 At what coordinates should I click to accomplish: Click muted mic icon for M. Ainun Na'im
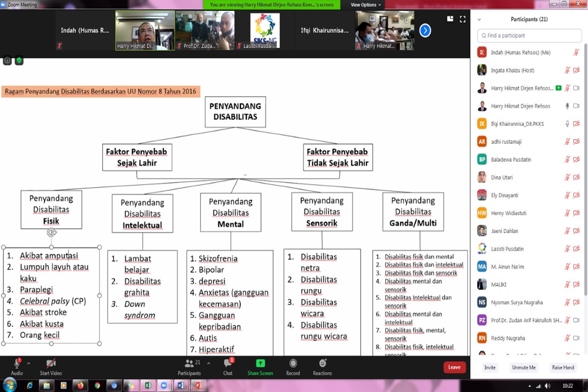pos(567,267)
